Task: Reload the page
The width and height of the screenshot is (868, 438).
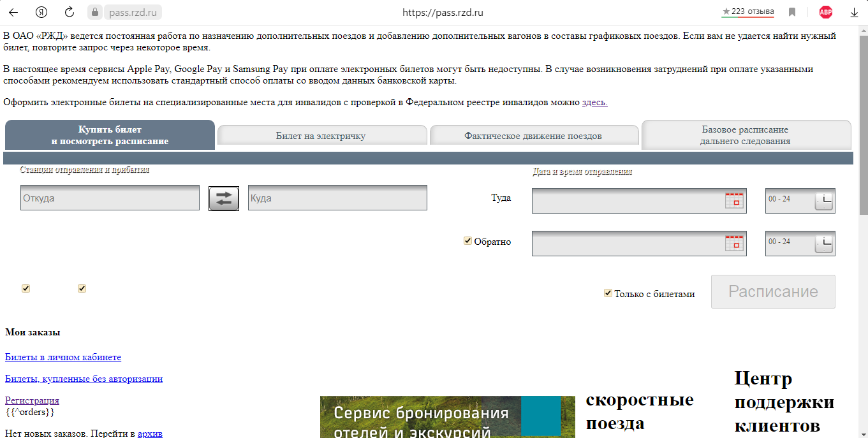Action: pyautogui.click(x=70, y=12)
